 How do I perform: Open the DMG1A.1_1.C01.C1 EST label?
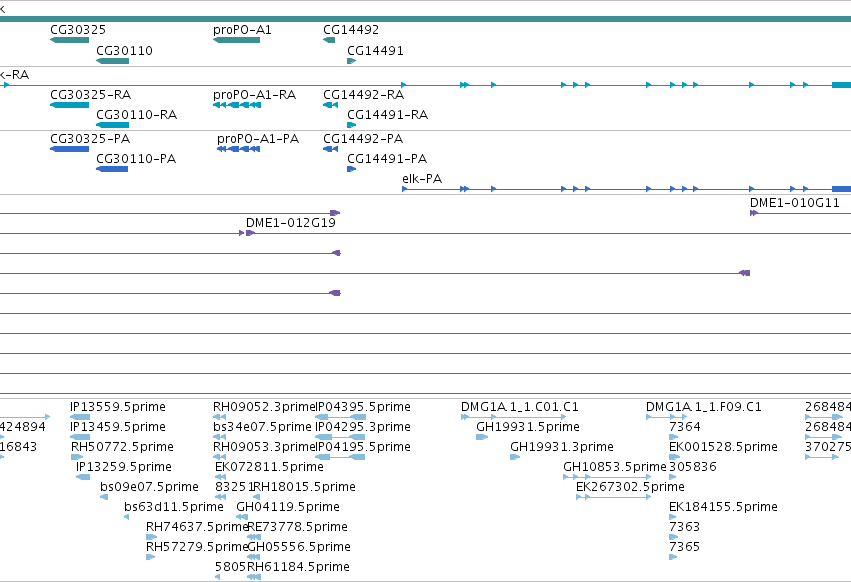point(520,407)
